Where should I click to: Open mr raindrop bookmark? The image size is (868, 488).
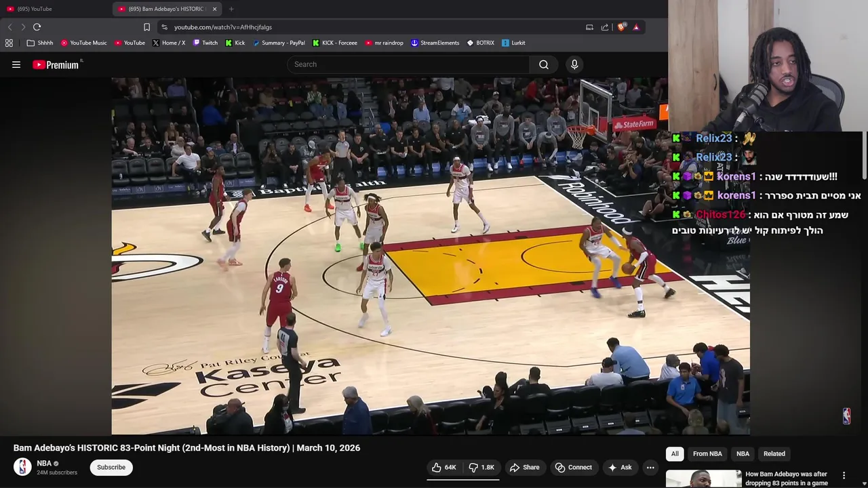pyautogui.click(x=384, y=43)
